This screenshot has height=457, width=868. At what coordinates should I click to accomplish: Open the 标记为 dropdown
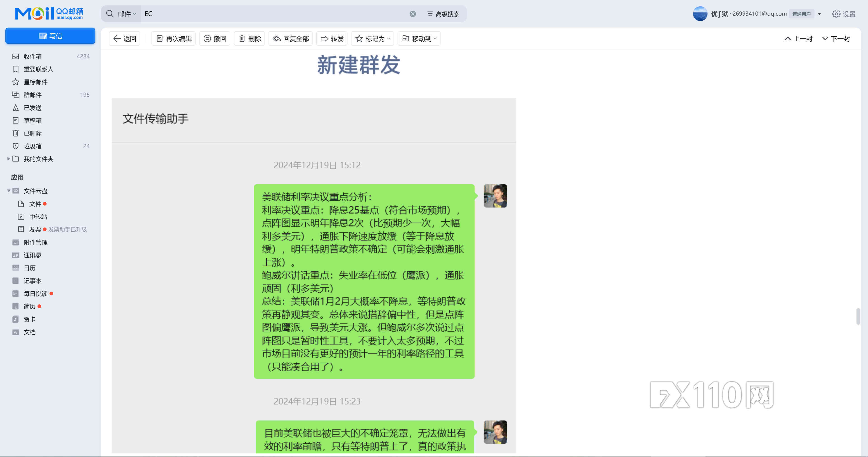pos(373,39)
